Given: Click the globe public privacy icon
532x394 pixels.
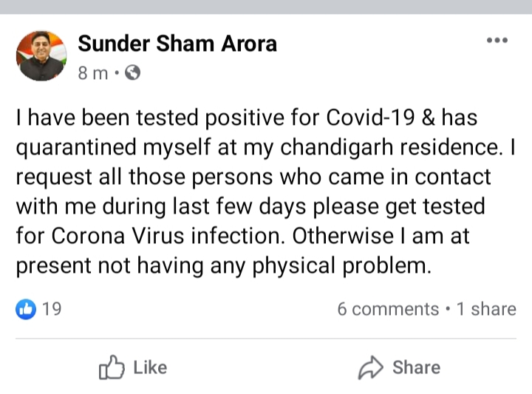Looking at the screenshot, I should click(133, 73).
